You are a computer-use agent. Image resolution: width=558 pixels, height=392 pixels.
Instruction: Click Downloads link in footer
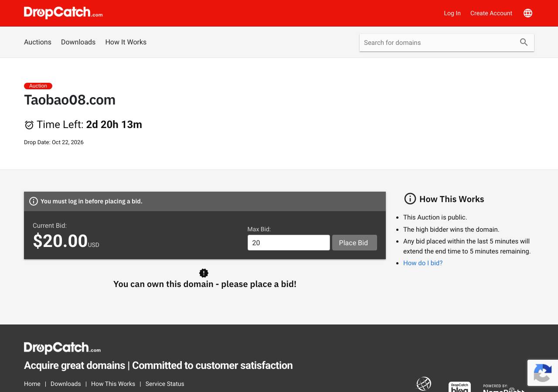pyautogui.click(x=66, y=384)
